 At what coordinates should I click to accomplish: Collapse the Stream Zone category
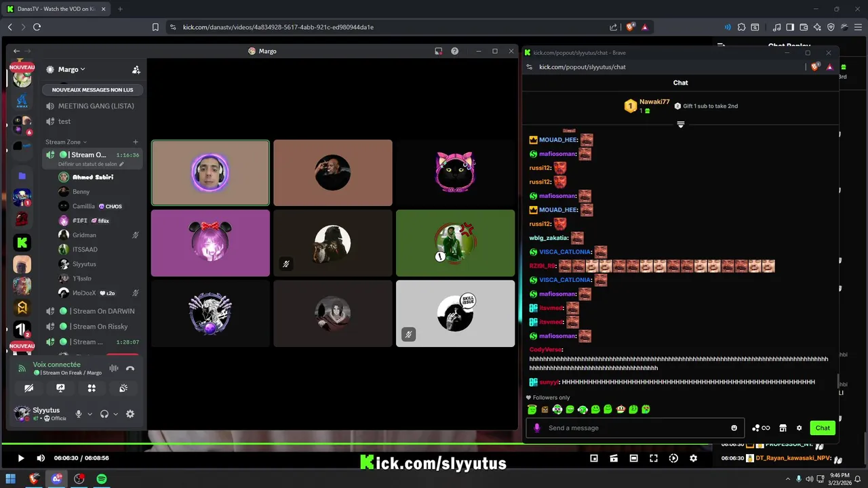(66, 142)
